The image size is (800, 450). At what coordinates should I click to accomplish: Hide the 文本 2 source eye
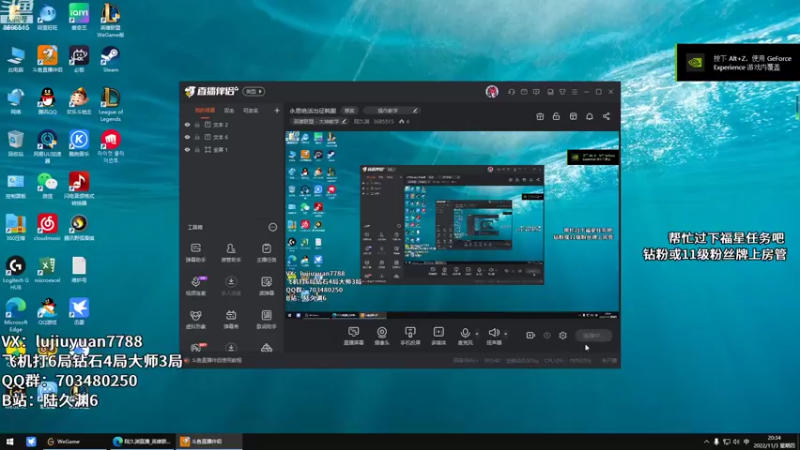click(x=187, y=124)
